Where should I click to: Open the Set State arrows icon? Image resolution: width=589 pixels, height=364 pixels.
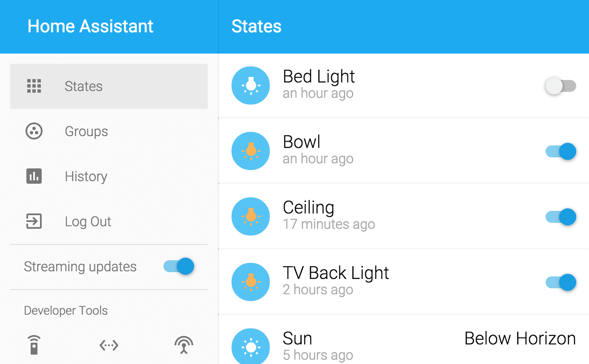point(109,345)
